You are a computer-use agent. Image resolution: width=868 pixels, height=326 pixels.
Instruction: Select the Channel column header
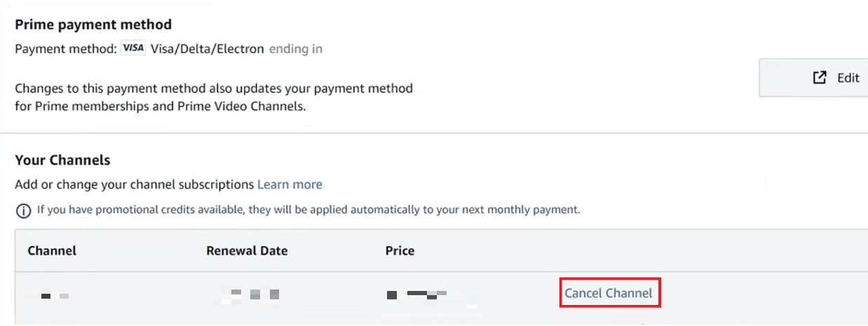(52, 250)
